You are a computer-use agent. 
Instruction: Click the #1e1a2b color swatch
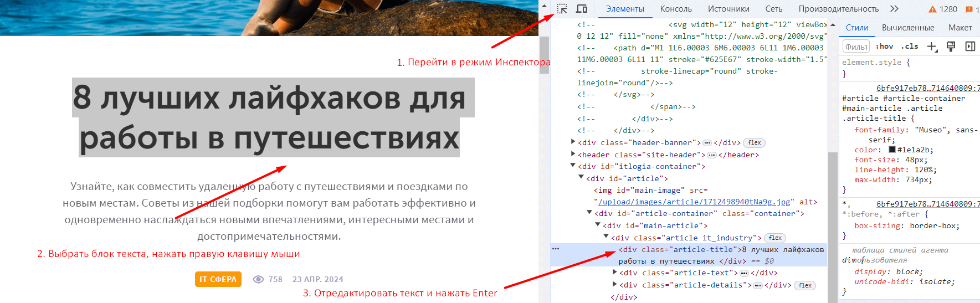point(892,150)
